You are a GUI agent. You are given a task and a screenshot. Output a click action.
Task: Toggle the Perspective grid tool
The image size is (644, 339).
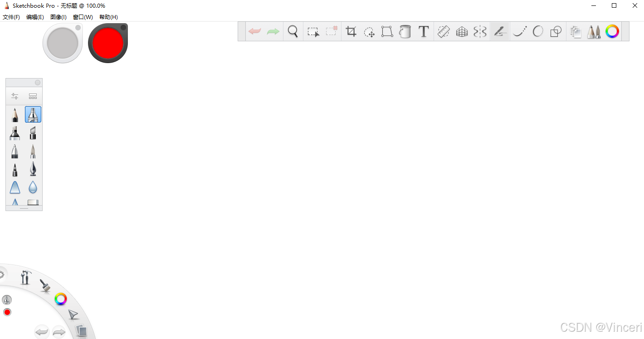(x=462, y=31)
